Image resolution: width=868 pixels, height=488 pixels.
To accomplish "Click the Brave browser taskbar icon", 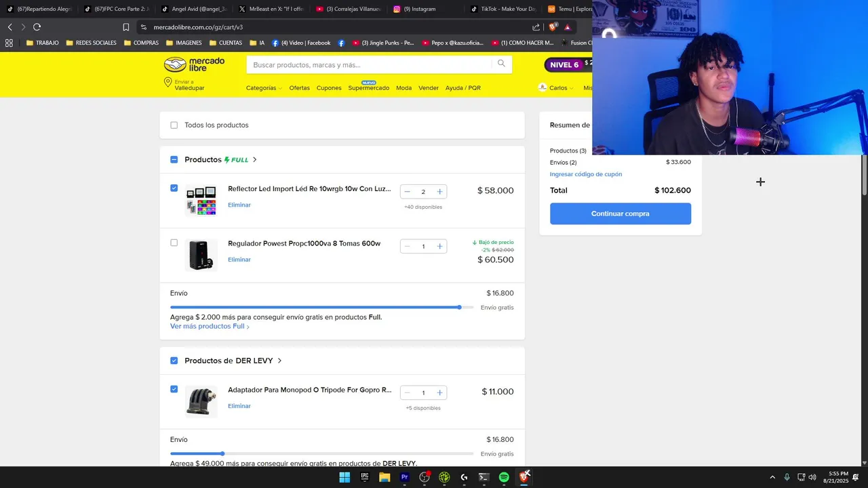I will click(524, 477).
